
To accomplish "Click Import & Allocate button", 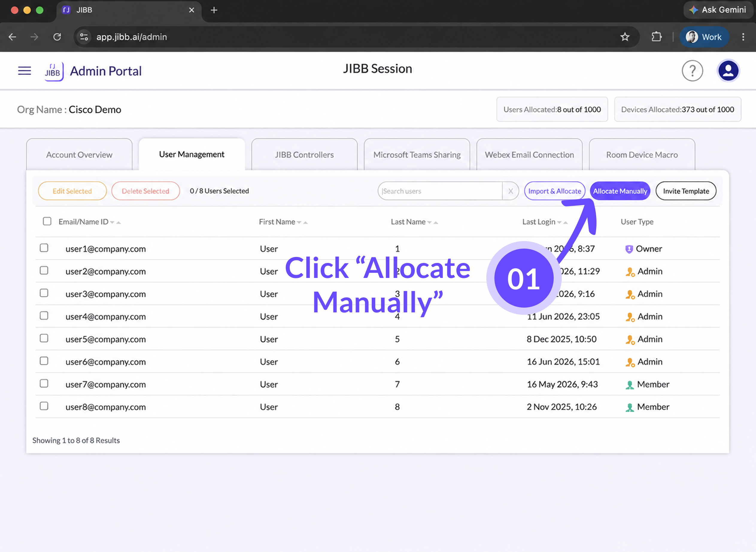I will [x=555, y=191].
